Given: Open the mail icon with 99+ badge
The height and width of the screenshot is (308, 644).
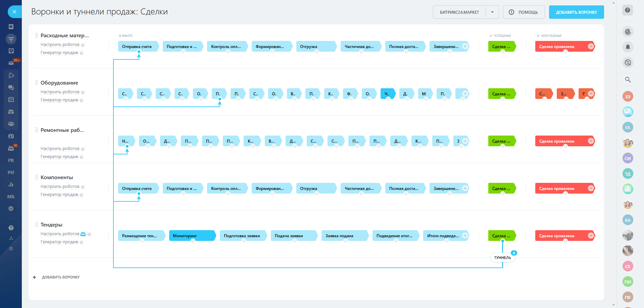Looking at the screenshot, I should pos(11,63).
